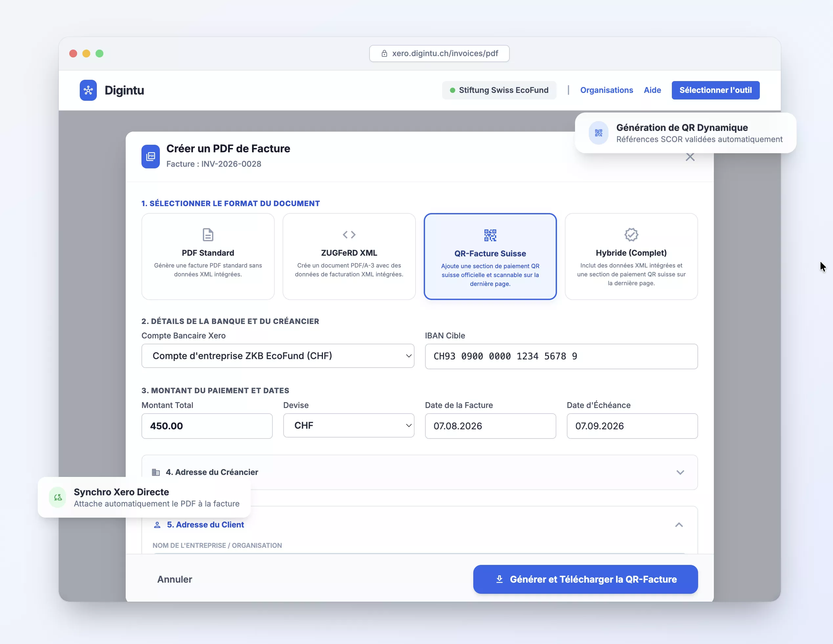Click the sync icon in Synchro Xero Directe

pos(57,497)
